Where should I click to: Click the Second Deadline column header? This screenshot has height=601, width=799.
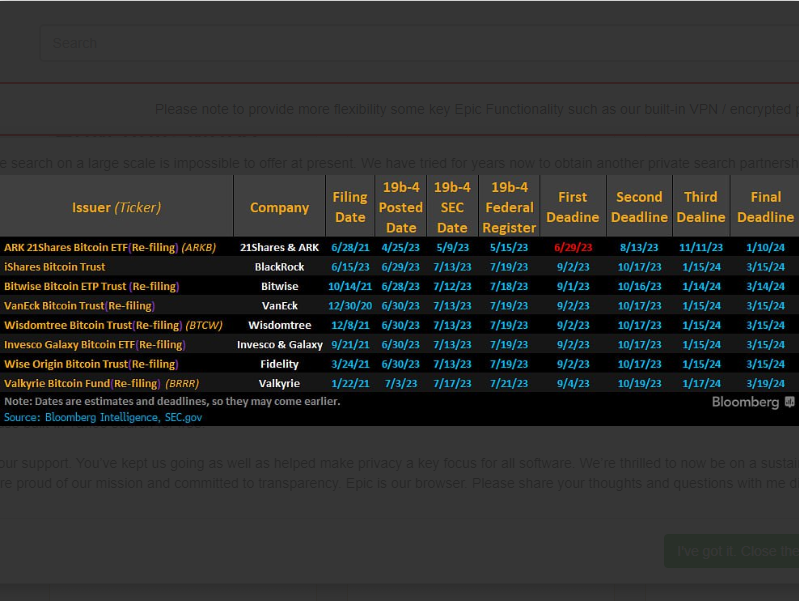coord(640,207)
